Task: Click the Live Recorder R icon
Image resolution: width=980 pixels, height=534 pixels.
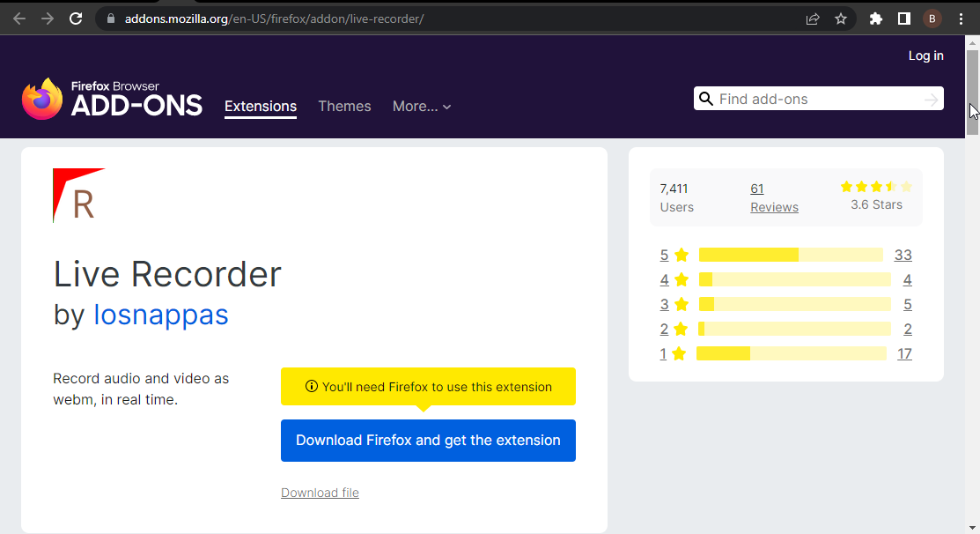Action: click(x=78, y=195)
